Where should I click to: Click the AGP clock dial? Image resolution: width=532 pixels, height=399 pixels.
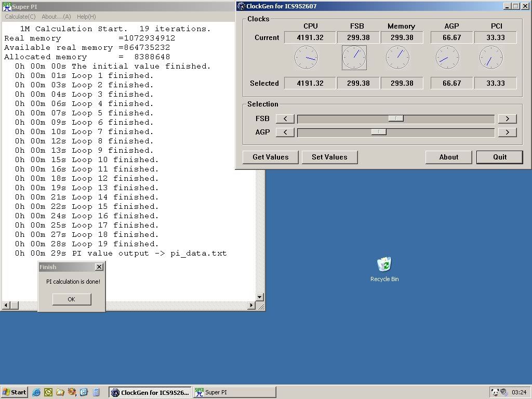[x=447, y=58]
